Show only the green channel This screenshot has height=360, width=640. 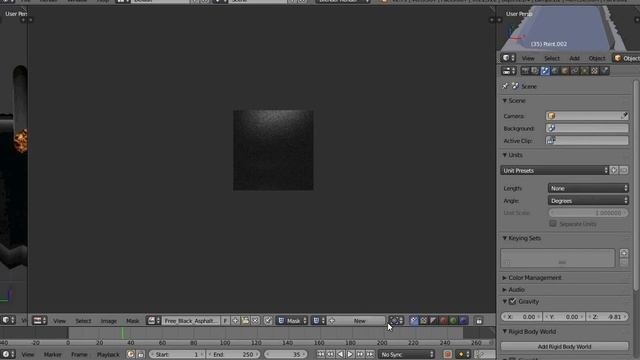pyautogui.click(x=453, y=321)
